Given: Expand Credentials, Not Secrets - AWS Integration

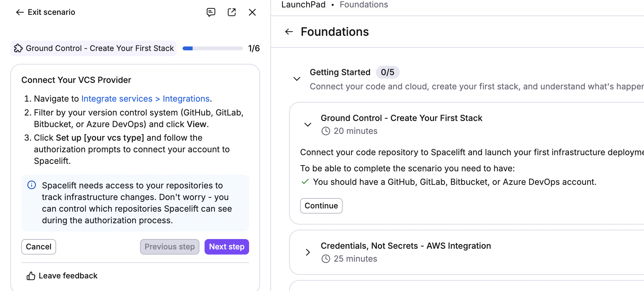Looking at the screenshot, I should [x=308, y=252].
